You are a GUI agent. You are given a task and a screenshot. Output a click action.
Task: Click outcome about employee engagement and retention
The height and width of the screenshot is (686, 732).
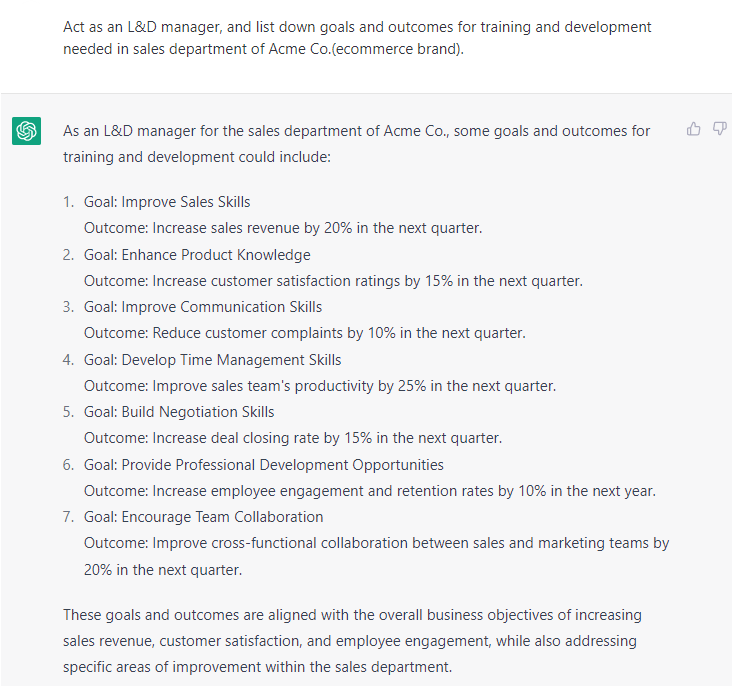[370, 491]
